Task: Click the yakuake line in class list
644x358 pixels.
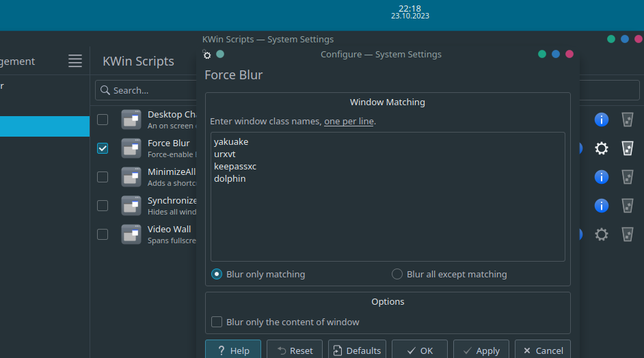Action: click(231, 141)
